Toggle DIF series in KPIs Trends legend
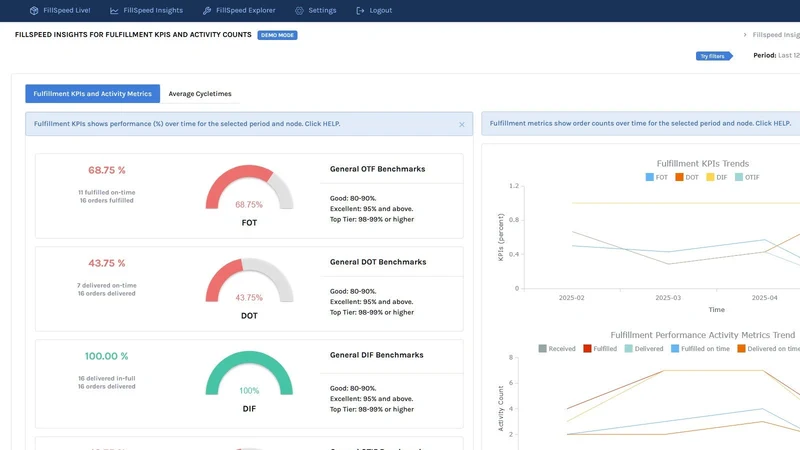This screenshot has width=800, height=450. click(717, 177)
